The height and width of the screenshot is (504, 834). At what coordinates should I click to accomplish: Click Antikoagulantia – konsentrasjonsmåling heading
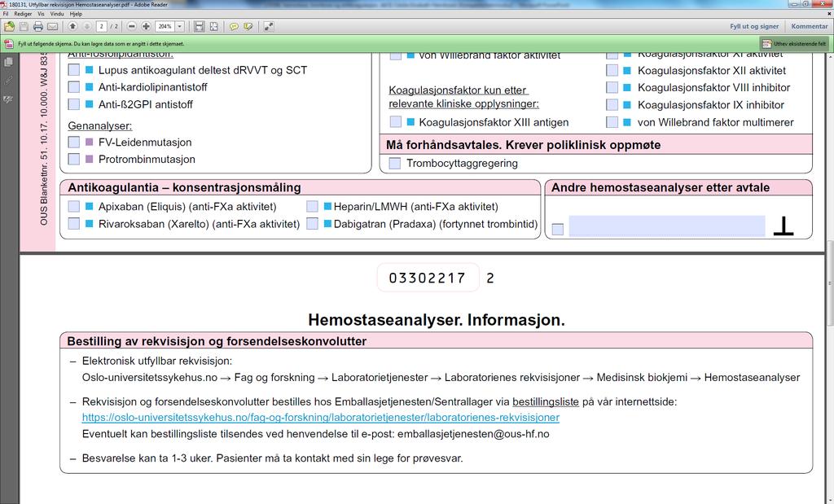[185, 187]
